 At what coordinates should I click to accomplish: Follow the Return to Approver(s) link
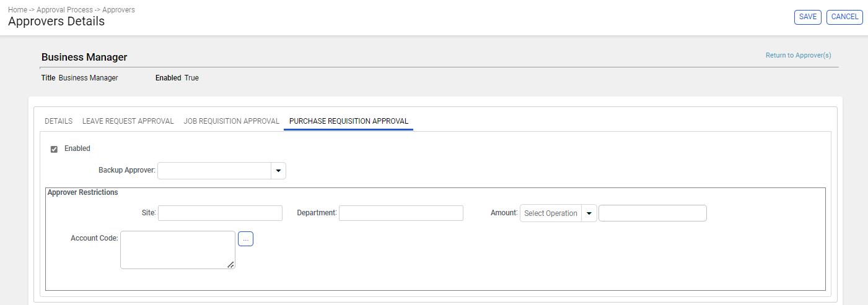pos(798,56)
